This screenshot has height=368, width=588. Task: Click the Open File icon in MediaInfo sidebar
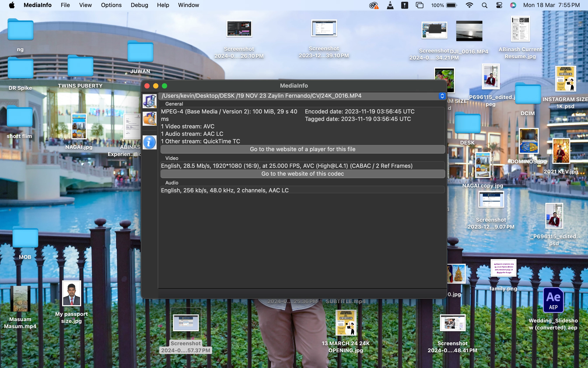(x=149, y=101)
